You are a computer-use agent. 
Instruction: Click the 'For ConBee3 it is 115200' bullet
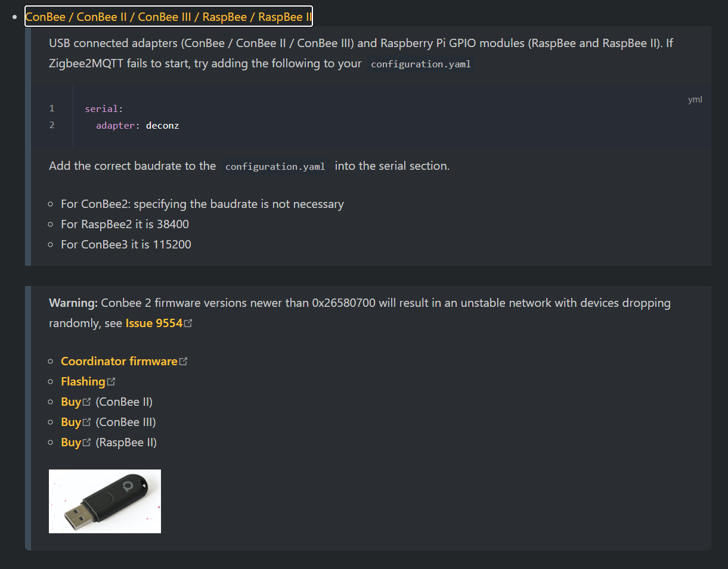tap(126, 244)
